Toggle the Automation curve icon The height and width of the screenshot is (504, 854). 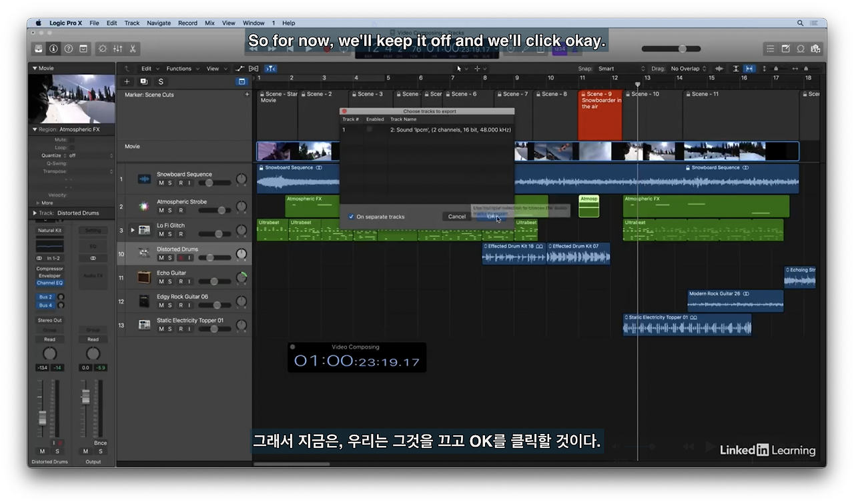tap(240, 68)
